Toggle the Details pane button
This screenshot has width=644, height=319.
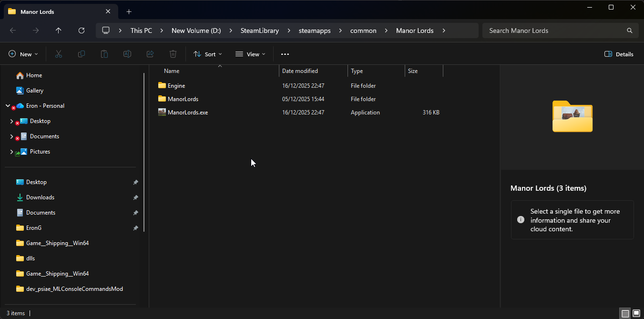click(619, 54)
